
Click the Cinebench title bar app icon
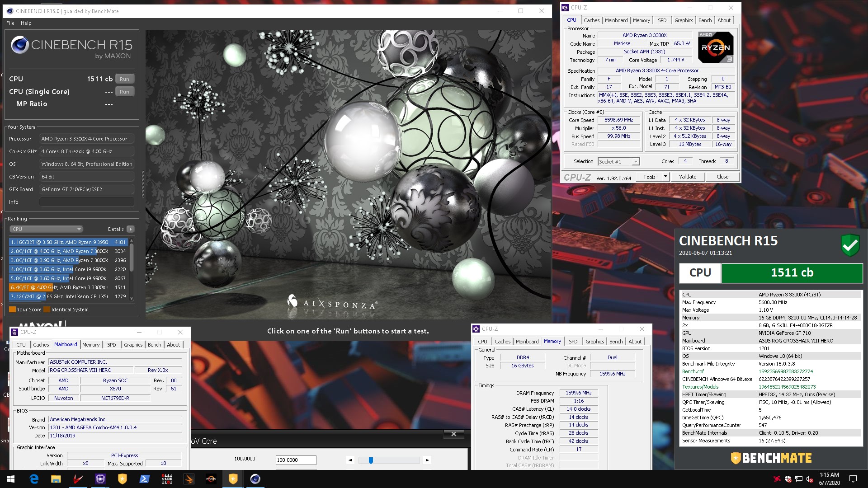pyautogui.click(x=9, y=11)
